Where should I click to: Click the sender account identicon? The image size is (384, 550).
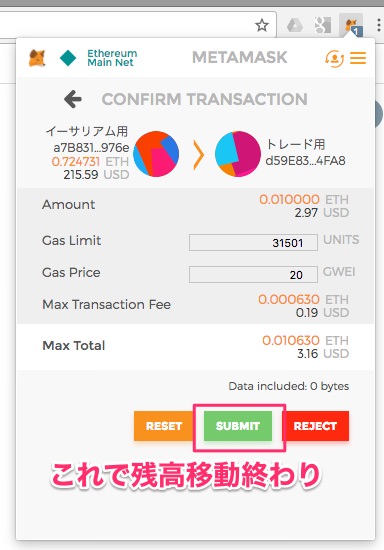coord(156,154)
